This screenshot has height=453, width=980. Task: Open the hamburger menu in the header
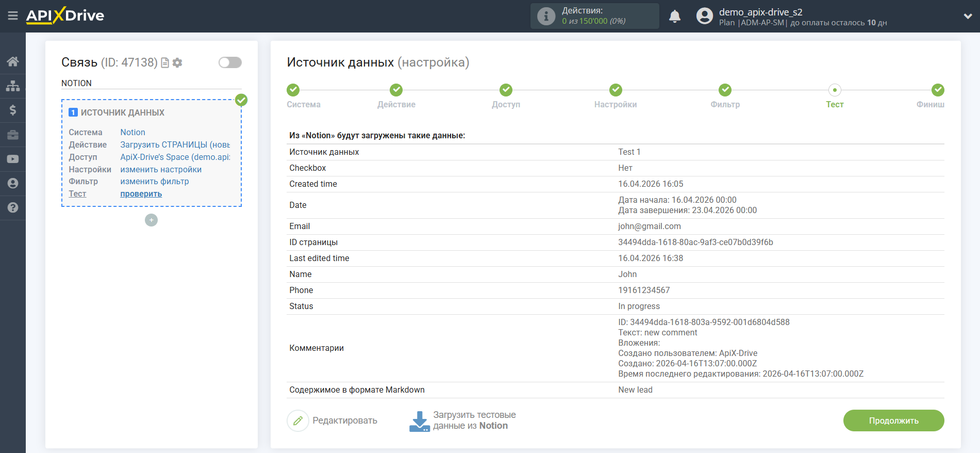(x=13, y=16)
